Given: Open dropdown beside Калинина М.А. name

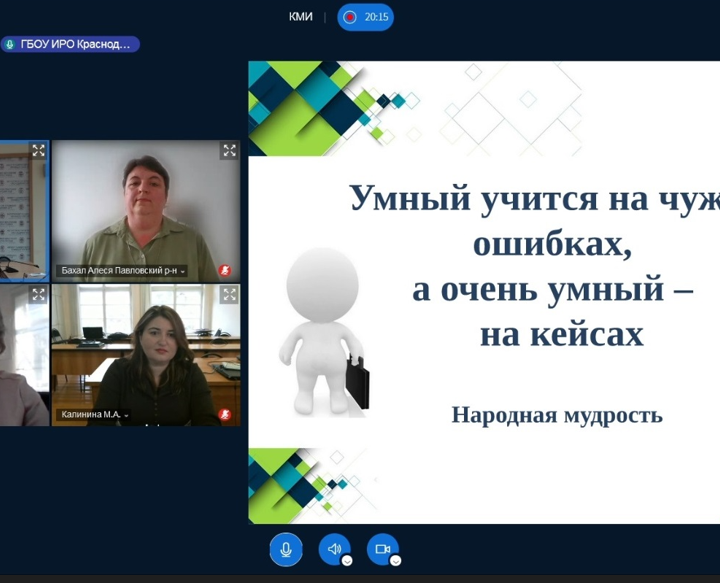Looking at the screenshot, I should (126, 415).
